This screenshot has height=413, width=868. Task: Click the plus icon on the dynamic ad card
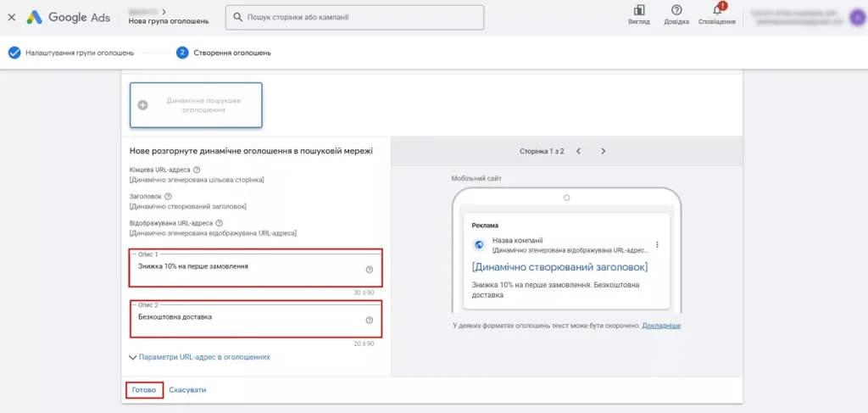[142, 105]
